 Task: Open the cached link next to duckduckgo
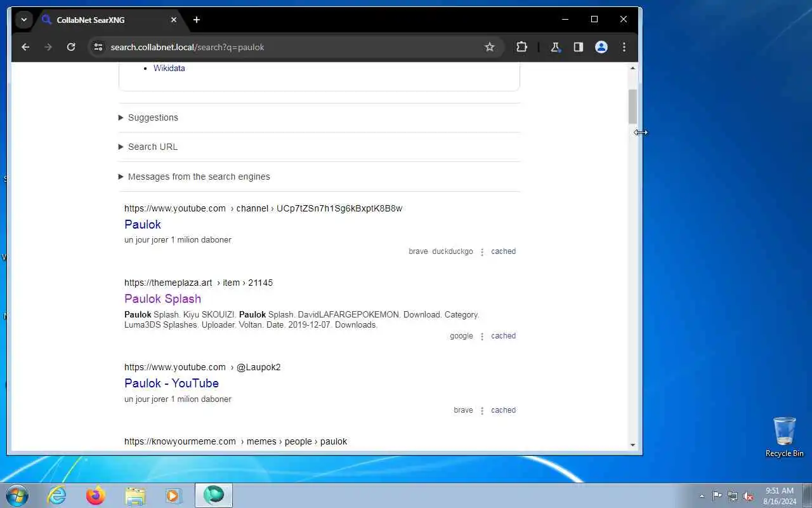(503, 251)
